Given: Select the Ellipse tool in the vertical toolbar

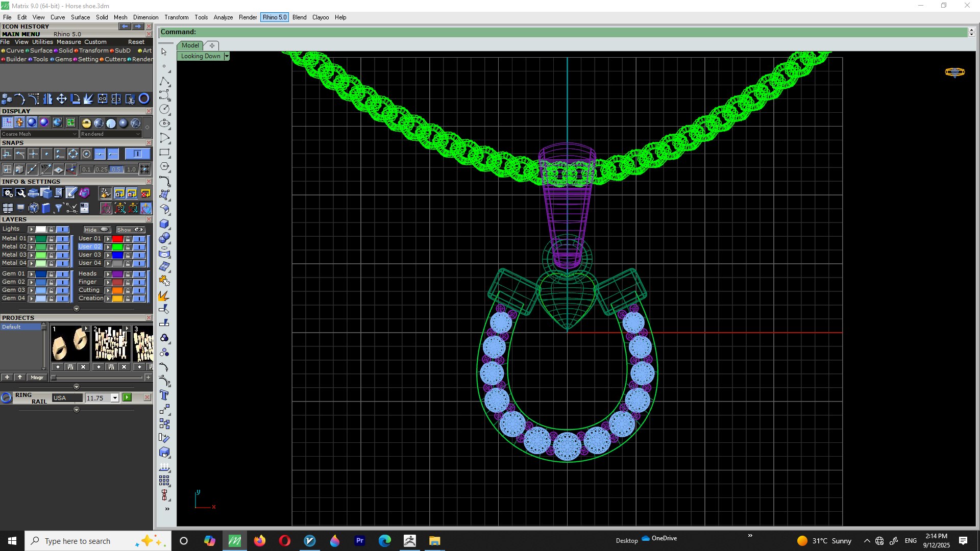Looking at the screenshot, I should point(164,123).
